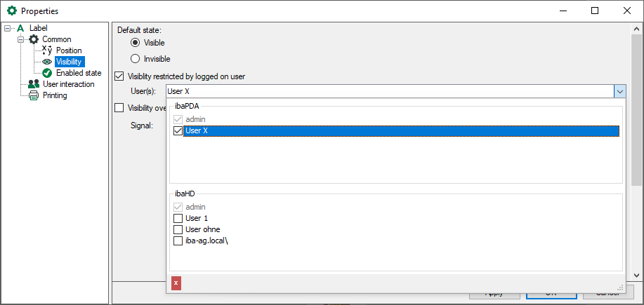Open the Position tree item

pos(69,50)
